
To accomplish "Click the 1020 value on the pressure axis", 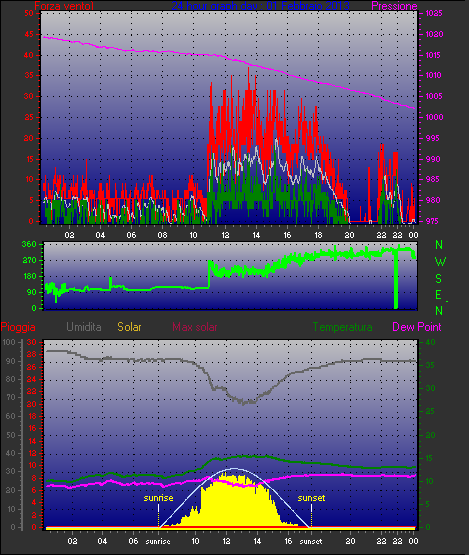I will (x=434, y=34).
